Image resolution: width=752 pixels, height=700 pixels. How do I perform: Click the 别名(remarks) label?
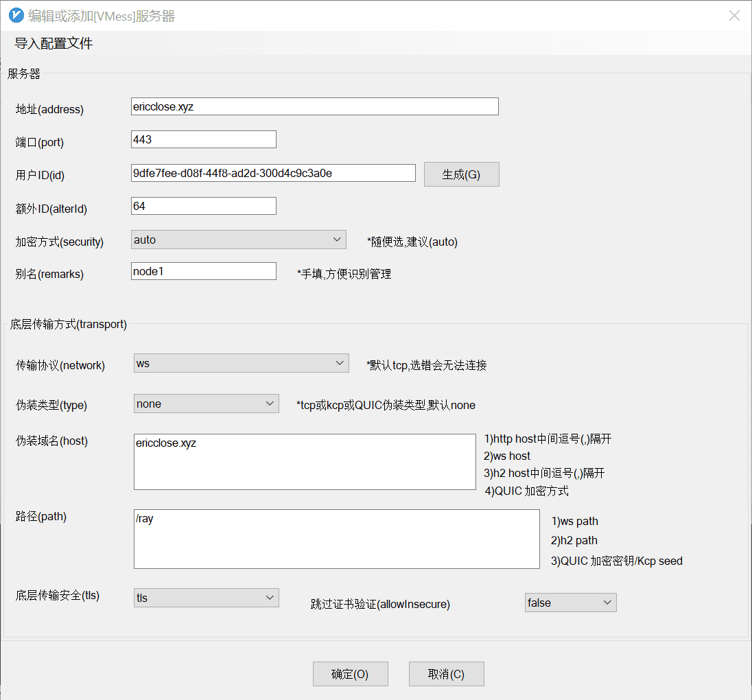(x=49, y=274)
